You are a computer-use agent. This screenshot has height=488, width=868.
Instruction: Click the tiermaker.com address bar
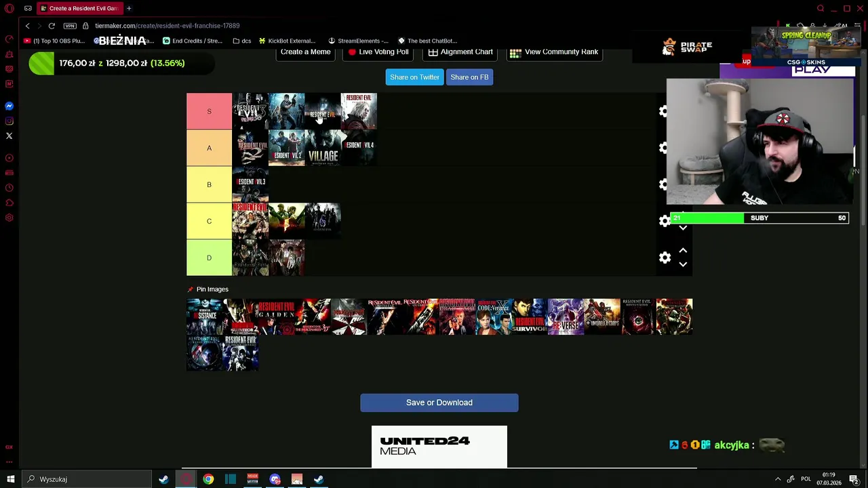pyautogui.click(x=167, y=26)
